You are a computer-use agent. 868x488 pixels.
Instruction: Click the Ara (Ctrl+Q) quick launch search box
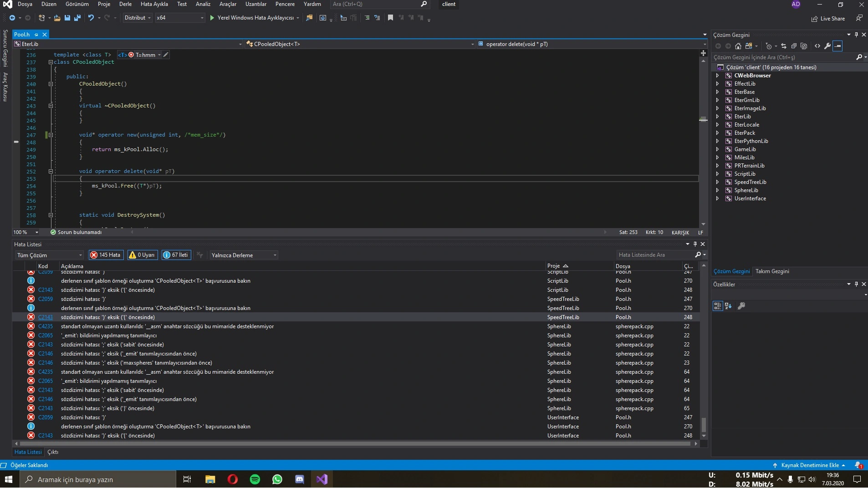coord(379,4)
